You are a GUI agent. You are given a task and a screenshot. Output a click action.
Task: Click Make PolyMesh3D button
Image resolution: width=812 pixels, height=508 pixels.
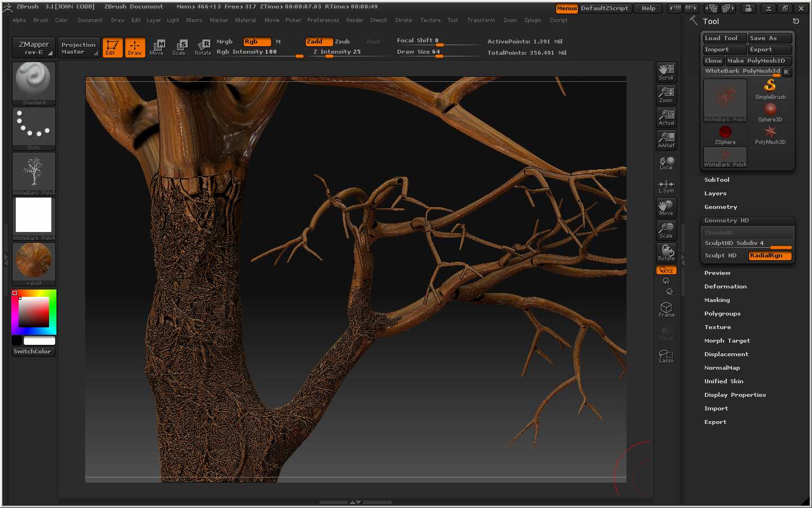pos(758,61)
